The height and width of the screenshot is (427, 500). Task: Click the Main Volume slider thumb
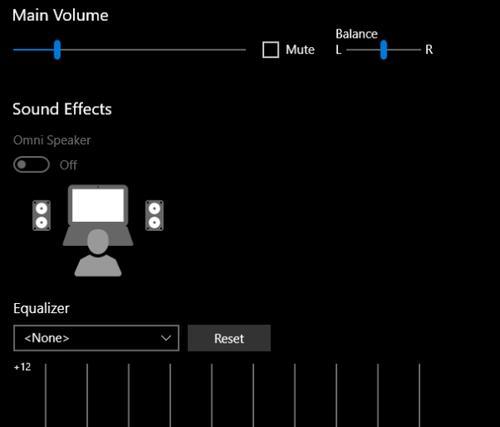click(x=57, y=50)
